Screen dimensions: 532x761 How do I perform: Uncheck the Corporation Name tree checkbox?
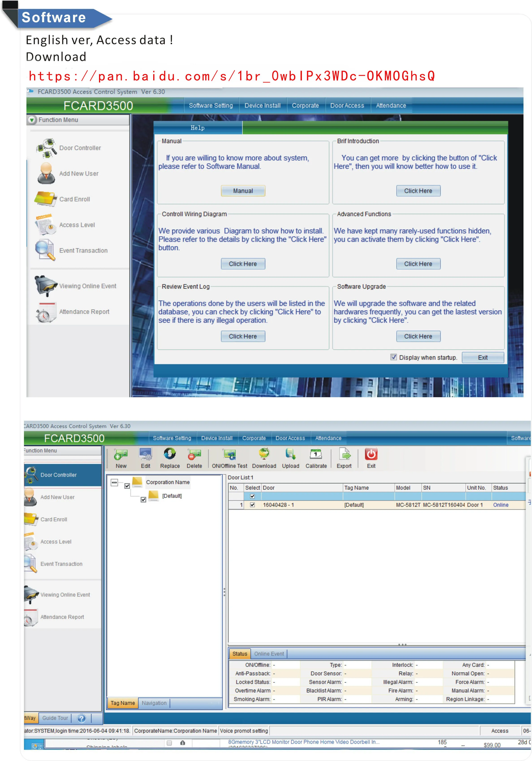point(127,486)
